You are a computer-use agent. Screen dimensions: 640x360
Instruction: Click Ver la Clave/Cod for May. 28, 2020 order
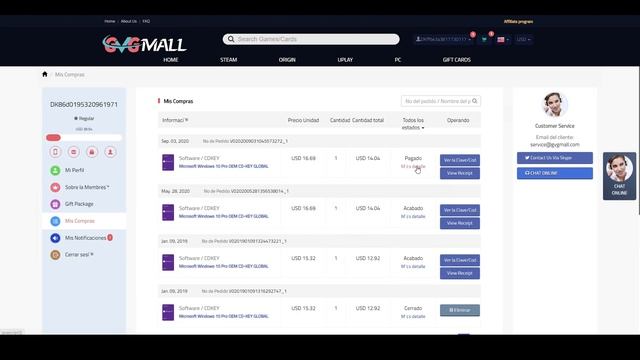click(x=460, y=210)
